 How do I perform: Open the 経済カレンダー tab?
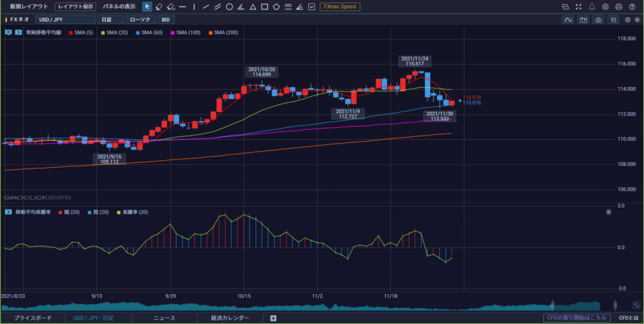[x=230, y=318]
